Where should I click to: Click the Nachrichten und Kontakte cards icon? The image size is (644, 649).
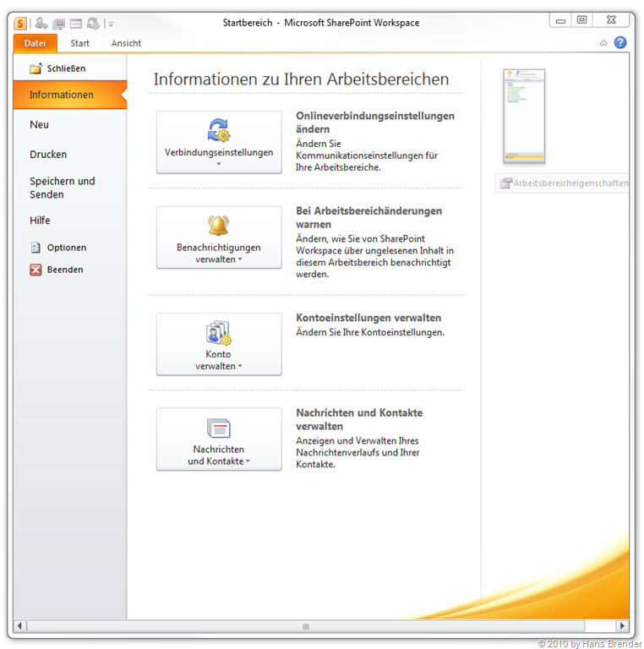[219, 428]
